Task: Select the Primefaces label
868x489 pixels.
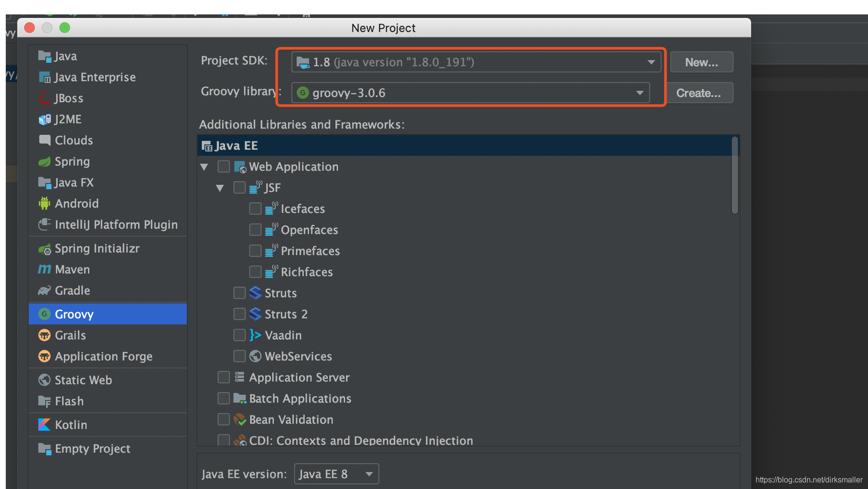Action: tap(310, 251)
